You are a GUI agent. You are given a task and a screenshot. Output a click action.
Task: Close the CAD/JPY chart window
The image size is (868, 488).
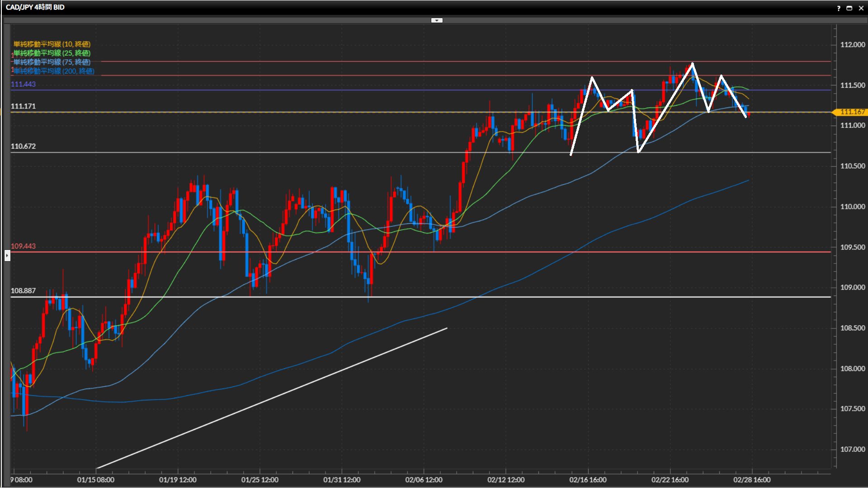(861, 8)
